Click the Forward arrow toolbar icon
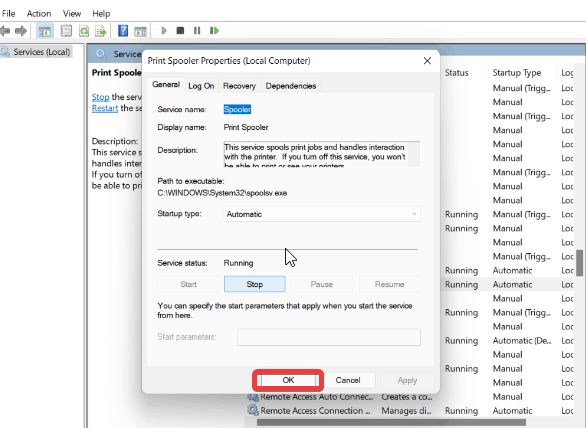 [x=21, y=31]
